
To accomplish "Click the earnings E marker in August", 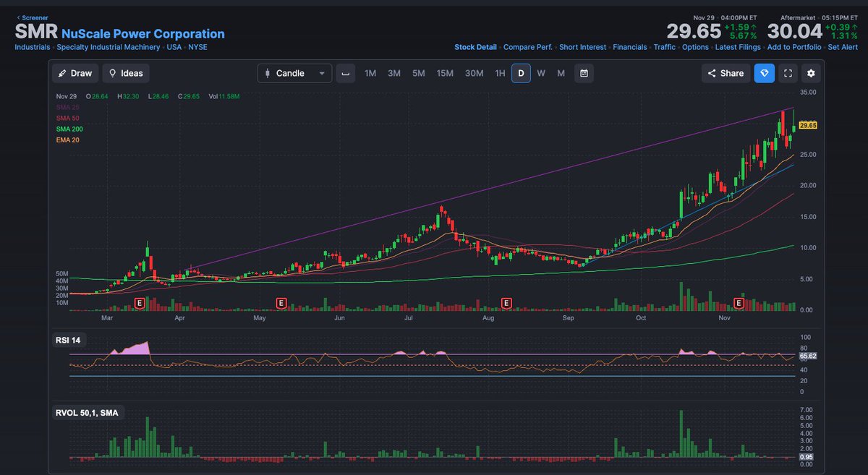I will click(x=506, y=302).
